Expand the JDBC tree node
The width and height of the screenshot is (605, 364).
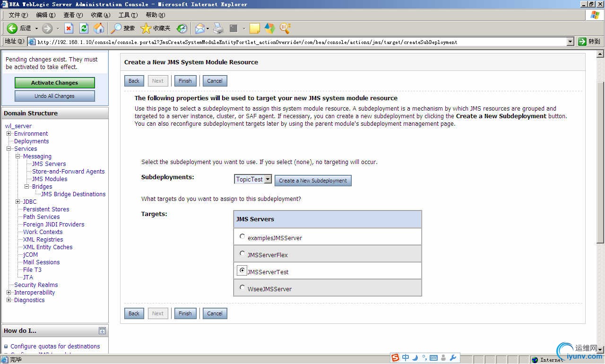[18, 202]
